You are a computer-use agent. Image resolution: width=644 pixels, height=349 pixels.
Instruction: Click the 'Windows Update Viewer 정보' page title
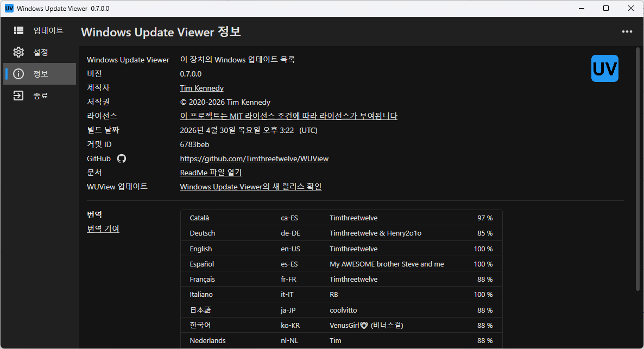[161, 32]
